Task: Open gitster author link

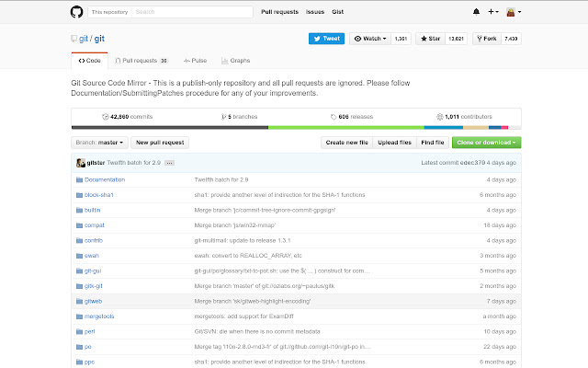Action: (96, 163)
